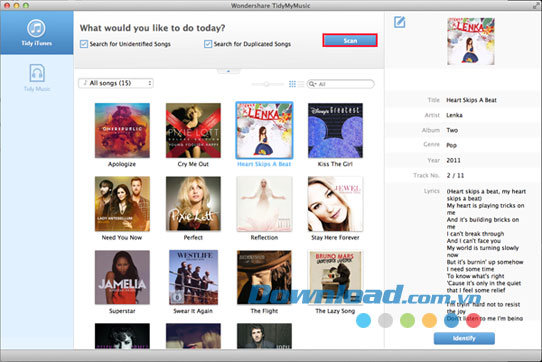The height and width of the screenshot is (362, 542).
Task: Select the Need You Now album cover
Action: coord(122,204)
